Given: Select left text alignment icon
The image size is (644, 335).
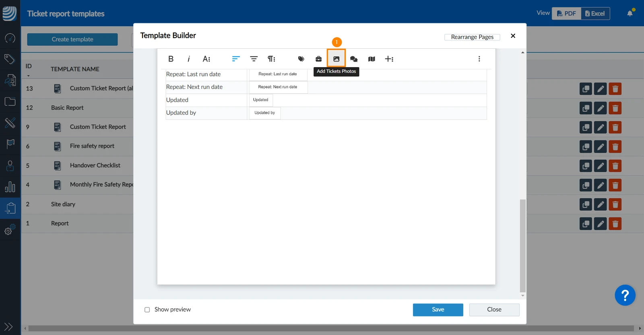Looking at the screenshot, I should click(236, 59).
